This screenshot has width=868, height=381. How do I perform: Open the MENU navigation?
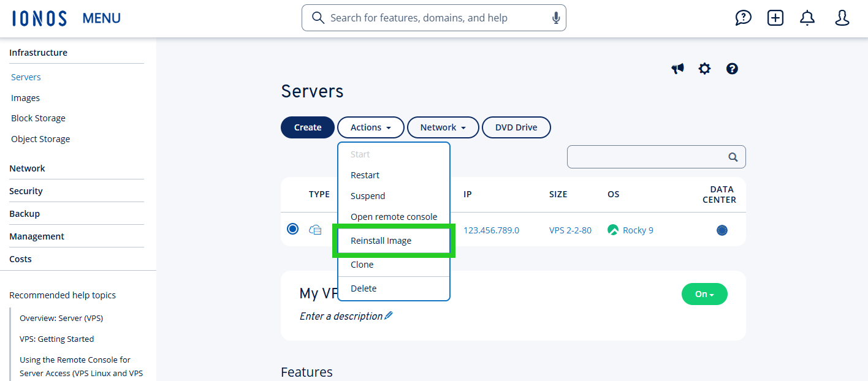tap(102, 18)
